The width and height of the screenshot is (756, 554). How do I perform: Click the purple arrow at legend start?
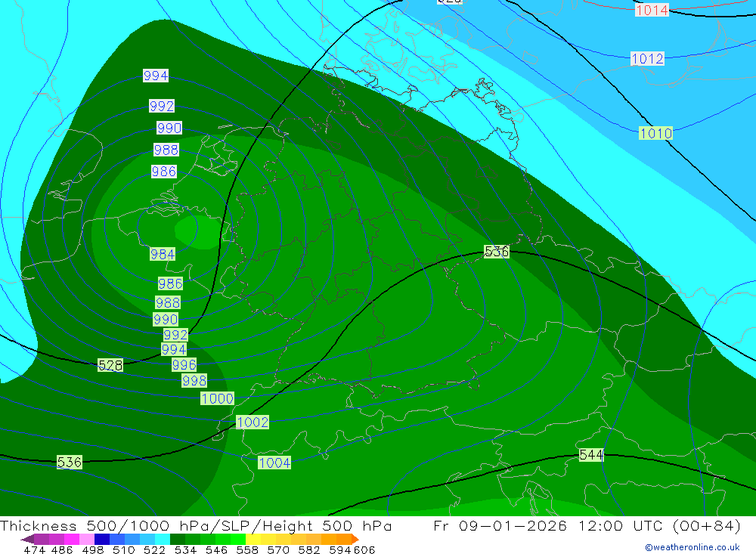click(x=27, y=539)
